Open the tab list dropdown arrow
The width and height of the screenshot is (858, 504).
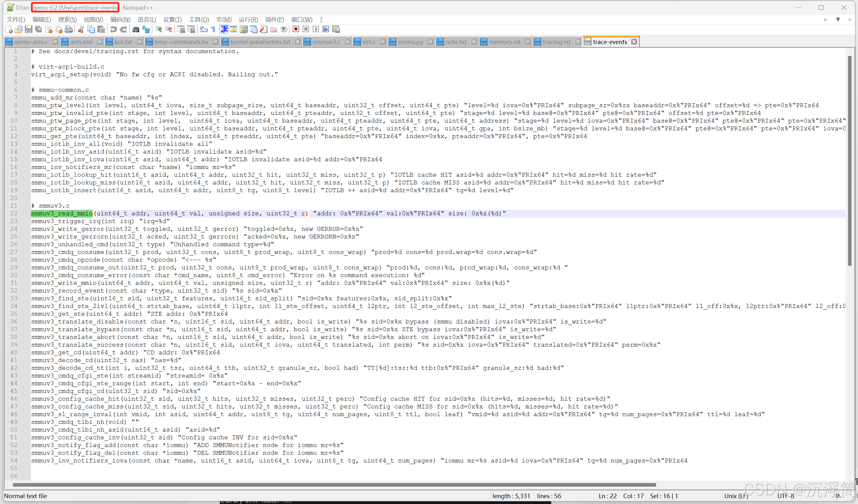[x=838, y=19]
